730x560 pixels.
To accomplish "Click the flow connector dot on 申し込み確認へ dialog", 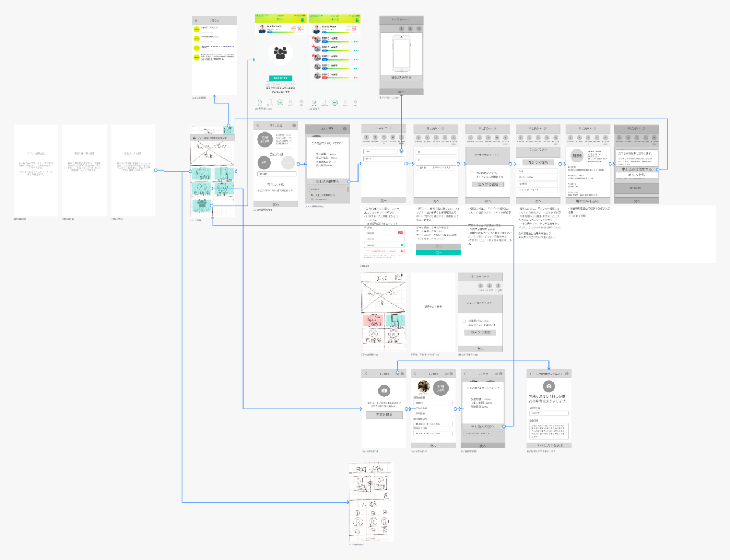I will [349, 182].
